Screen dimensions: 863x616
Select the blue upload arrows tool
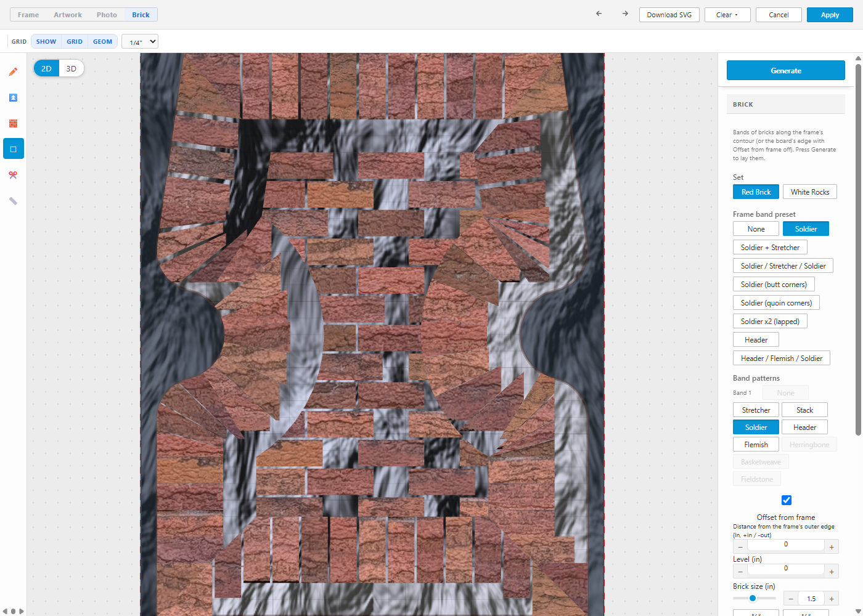[13, 97]
